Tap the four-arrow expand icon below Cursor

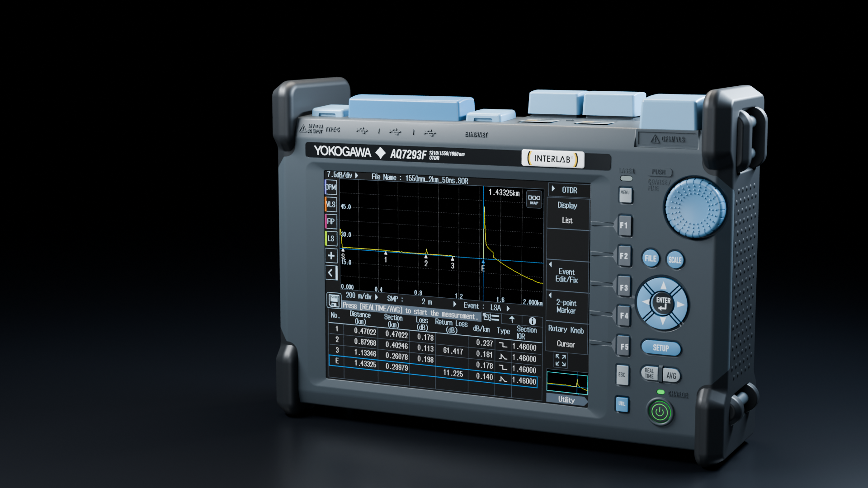pos(561,360)
